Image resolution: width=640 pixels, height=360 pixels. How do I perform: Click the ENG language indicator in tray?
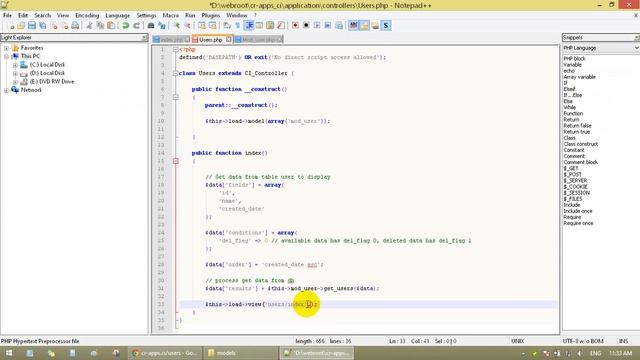tap(596, 353)
